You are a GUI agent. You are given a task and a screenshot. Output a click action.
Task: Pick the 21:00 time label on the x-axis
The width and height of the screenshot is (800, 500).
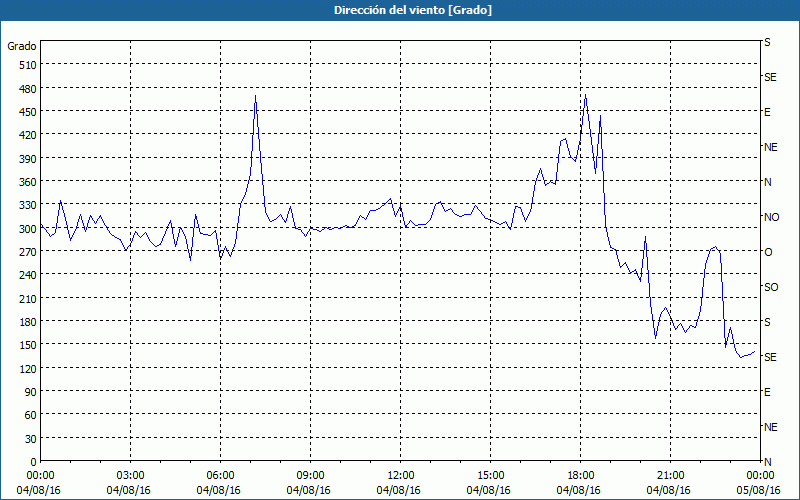[x=670, y=476]
